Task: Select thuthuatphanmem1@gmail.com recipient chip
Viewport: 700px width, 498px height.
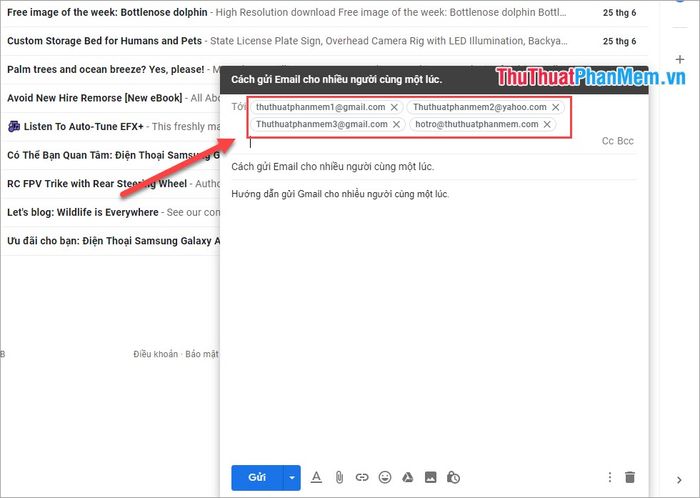Action: tap(321, 107)
